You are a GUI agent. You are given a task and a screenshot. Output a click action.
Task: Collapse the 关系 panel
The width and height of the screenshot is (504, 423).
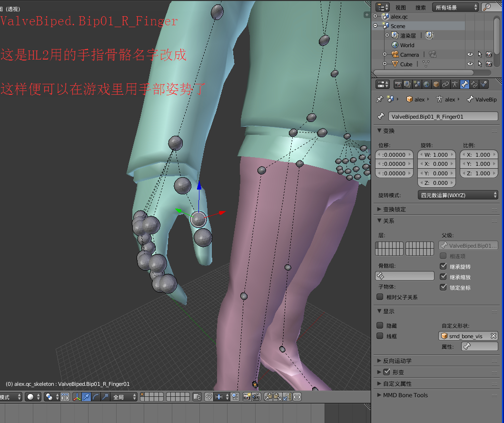(x=380, y=221)
